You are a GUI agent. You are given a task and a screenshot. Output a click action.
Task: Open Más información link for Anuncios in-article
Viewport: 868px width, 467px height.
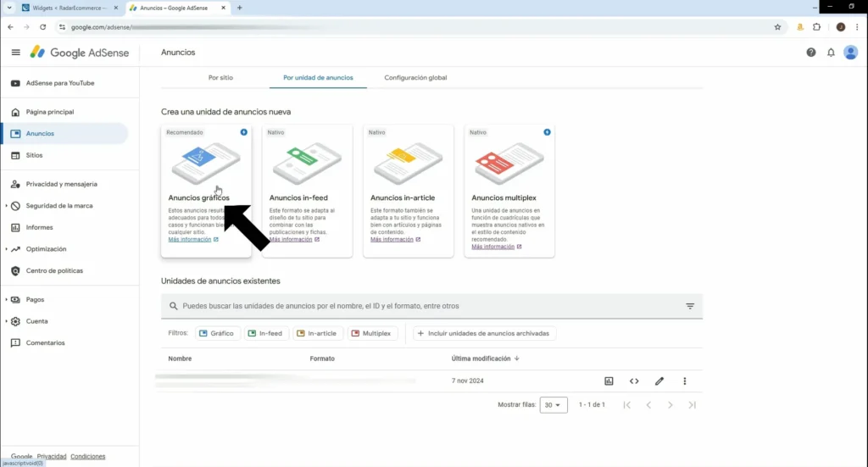[x=395, y=240]
